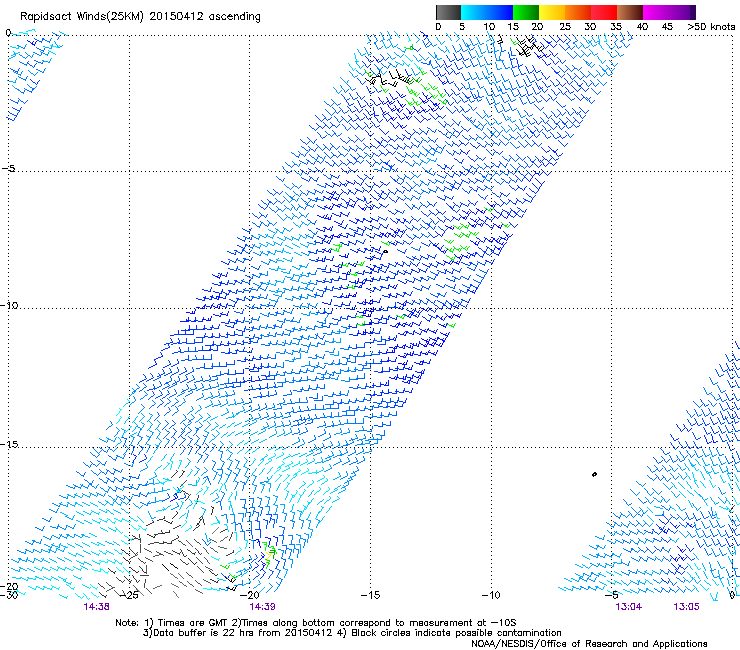Click the '>50 knots' legend label
740x650 pixels.
pyautogui.click(x=711, y=27)
